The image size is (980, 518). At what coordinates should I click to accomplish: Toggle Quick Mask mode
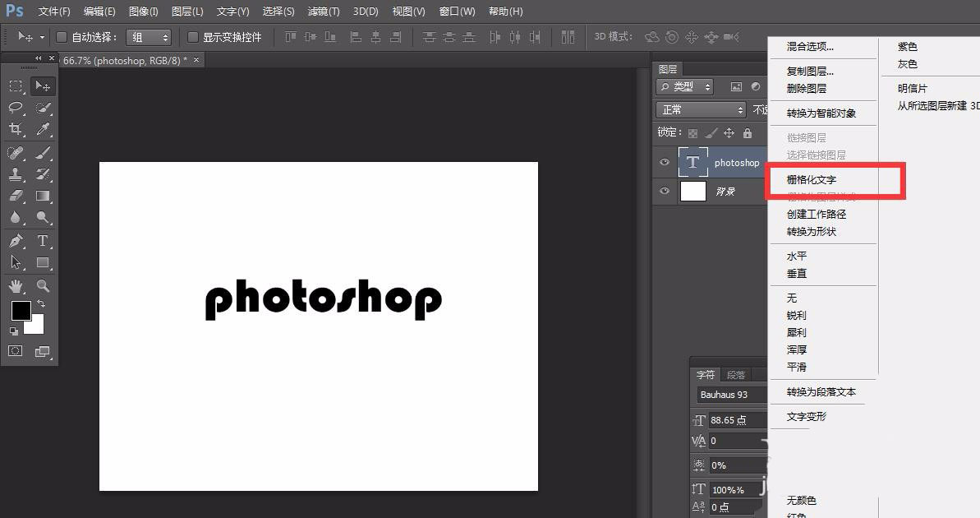[x=16, y=351]
